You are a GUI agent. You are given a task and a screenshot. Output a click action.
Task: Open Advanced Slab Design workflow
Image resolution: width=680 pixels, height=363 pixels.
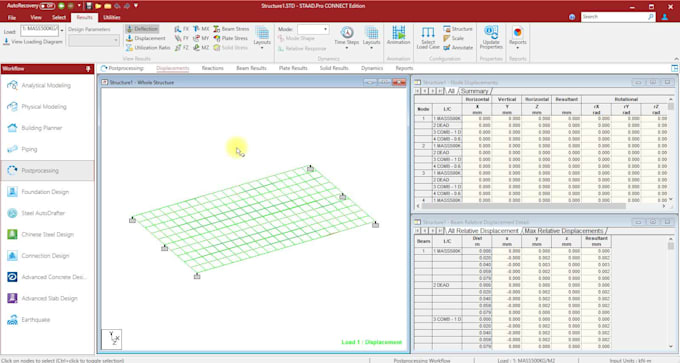click(x=47, y=298)
